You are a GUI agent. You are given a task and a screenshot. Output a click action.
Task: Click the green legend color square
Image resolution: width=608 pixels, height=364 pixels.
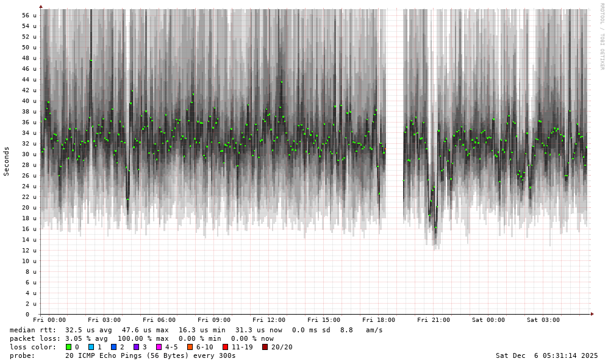pyautogui.click(x=68, y=347)
